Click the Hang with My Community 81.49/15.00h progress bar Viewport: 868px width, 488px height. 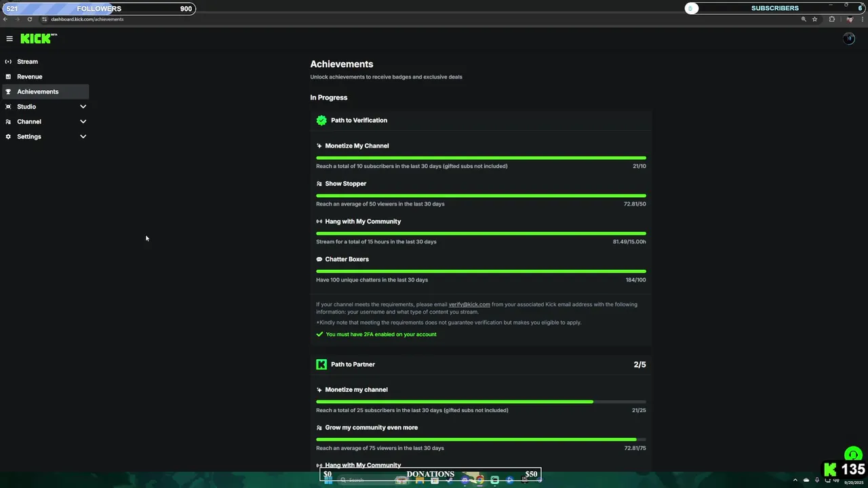point(481,233)
